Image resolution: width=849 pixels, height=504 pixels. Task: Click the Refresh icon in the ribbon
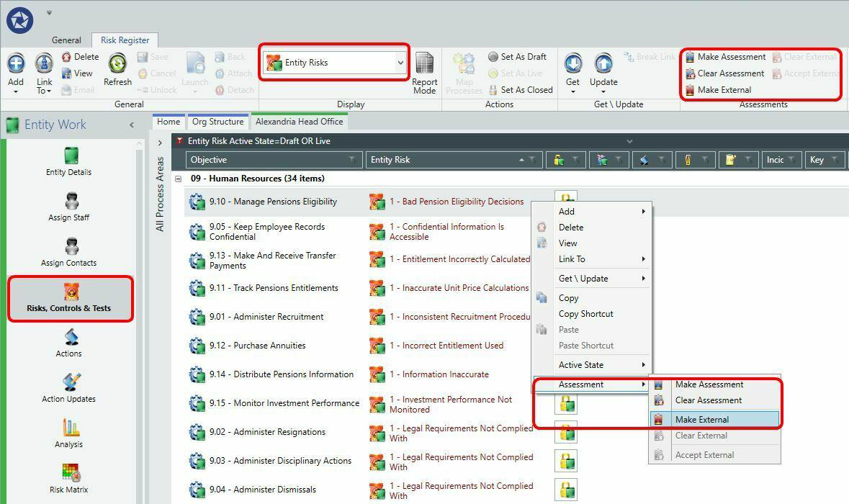(x=117, y=64)
